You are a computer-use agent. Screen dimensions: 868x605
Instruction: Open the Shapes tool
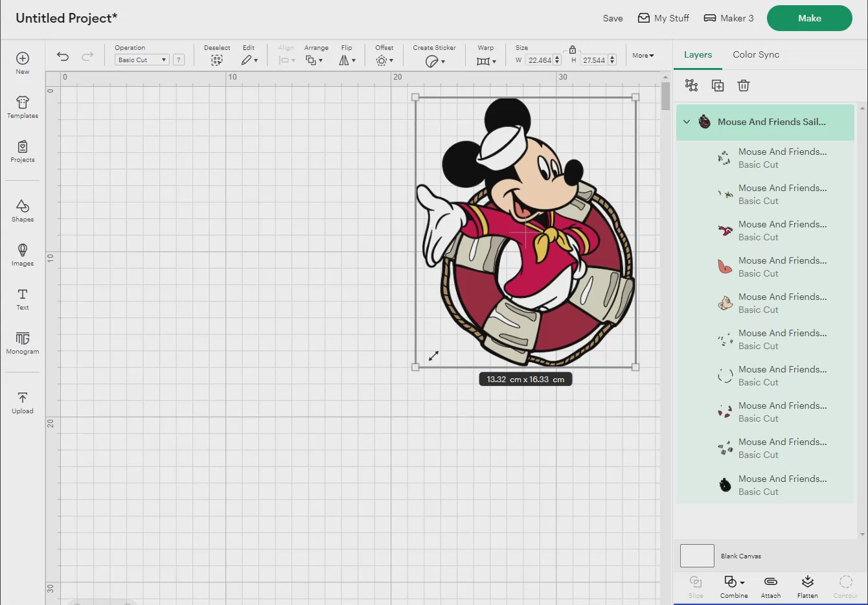(x=23, y=211)
